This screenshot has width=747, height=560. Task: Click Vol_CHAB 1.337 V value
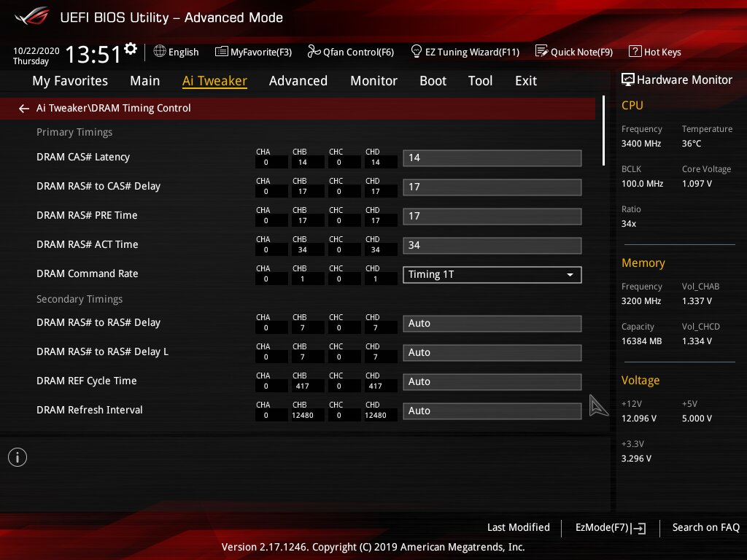click(697, 301)
